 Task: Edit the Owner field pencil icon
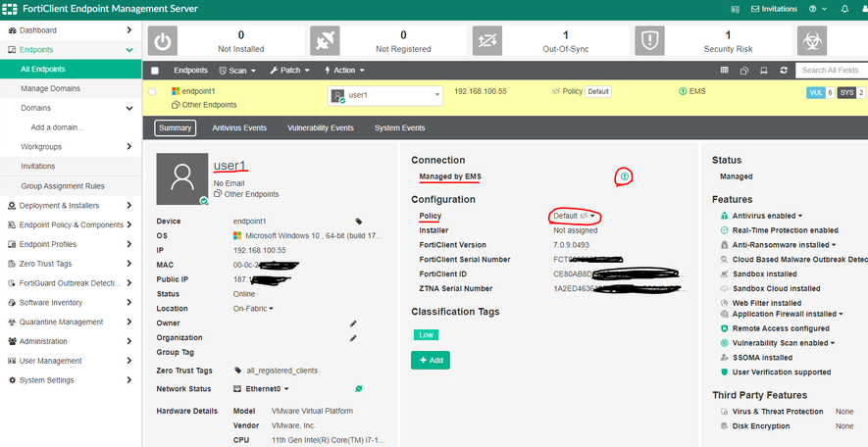[x=353, y=323]
